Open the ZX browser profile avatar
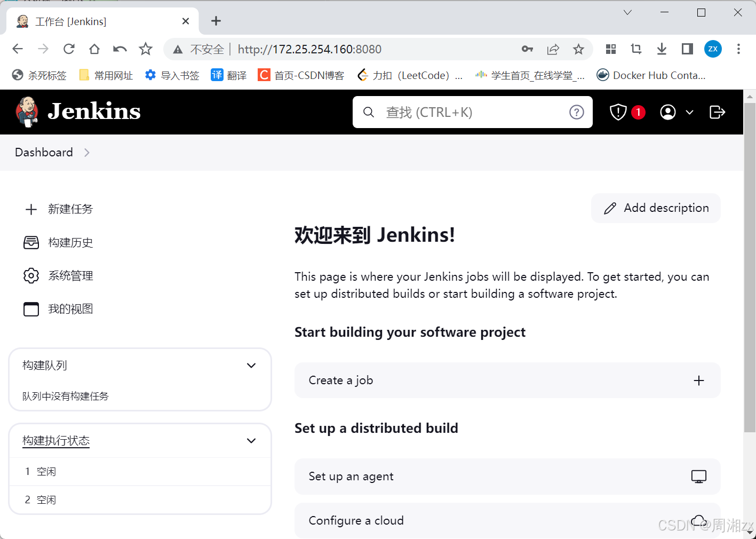 [713, 49]
